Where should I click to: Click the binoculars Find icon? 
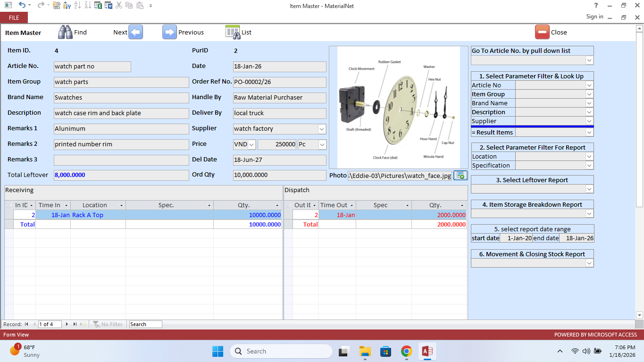tap(65, 32)
